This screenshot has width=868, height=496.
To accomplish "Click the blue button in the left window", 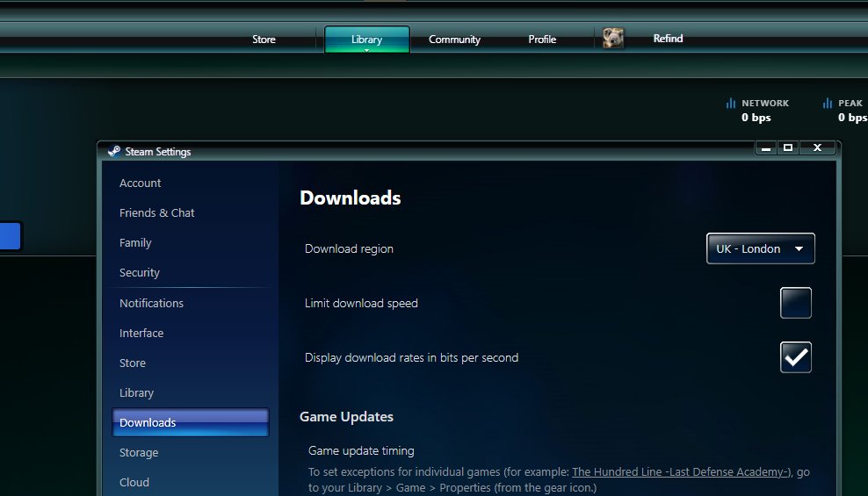I will [10, 236].
